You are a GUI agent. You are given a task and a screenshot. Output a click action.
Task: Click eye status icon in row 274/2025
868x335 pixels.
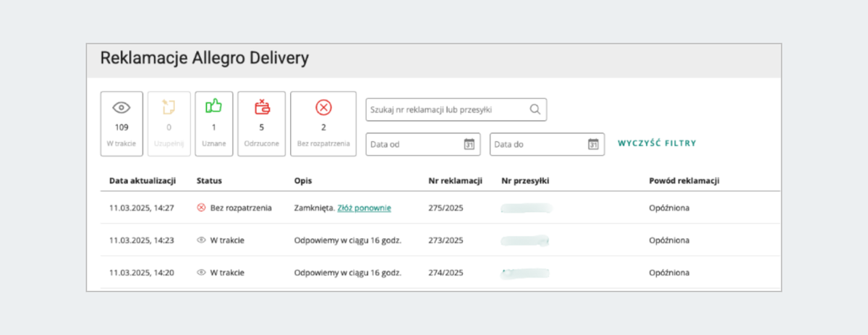[x=201, y=273]
